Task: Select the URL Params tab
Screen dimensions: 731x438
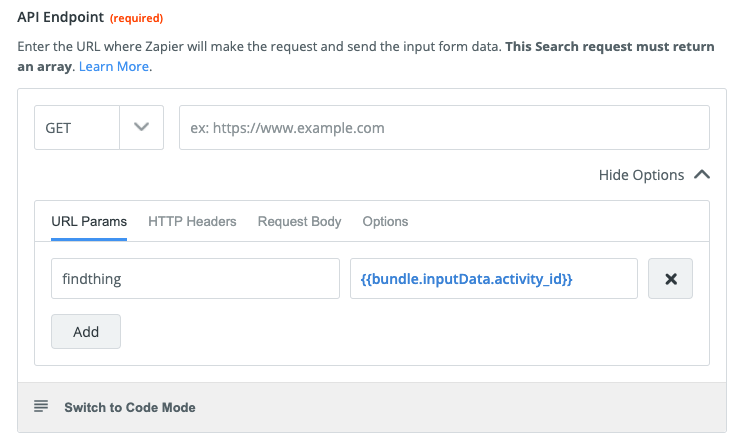Action: (89, 221)
